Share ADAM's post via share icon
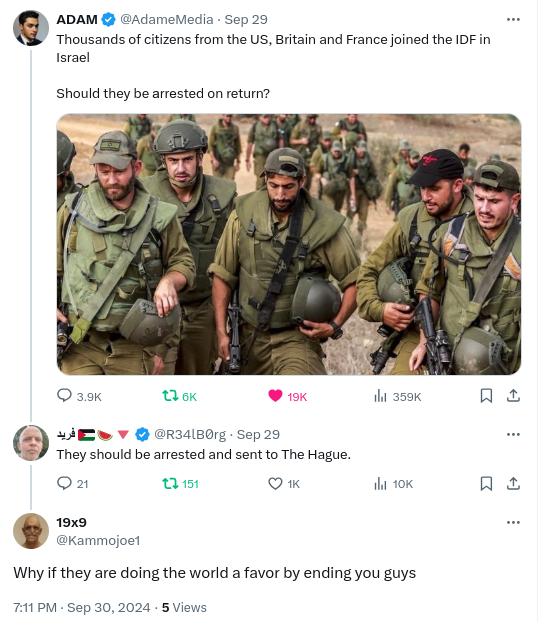Screen dimensions: 544x622 tap(513, 395)
